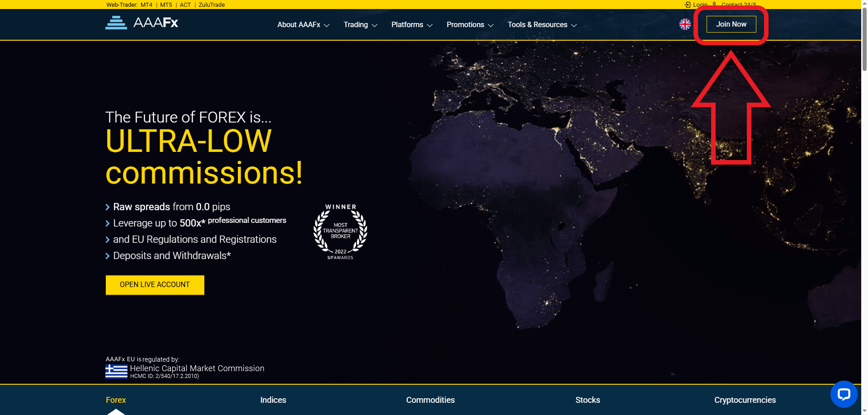This screenshot has height=415, width=868.
Task: Click the Most Transparent Broker award badge
Action: (x=340, y=231)
